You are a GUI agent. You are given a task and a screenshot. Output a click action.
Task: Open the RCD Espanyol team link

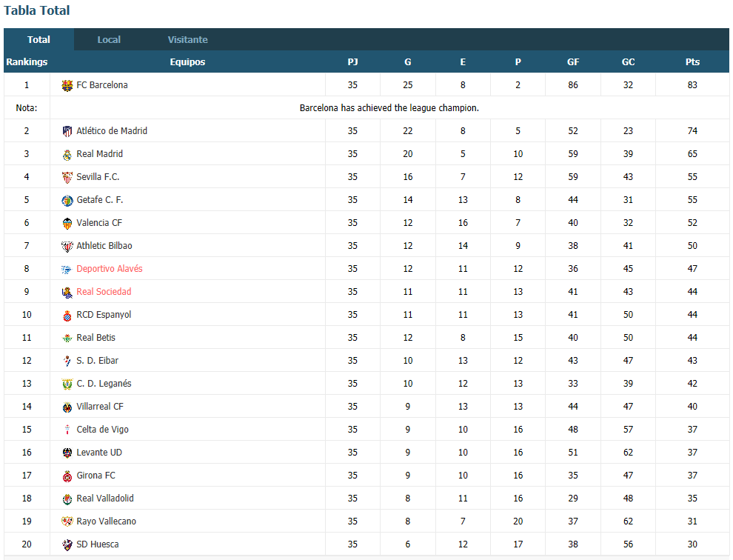[x=104, y=314]
